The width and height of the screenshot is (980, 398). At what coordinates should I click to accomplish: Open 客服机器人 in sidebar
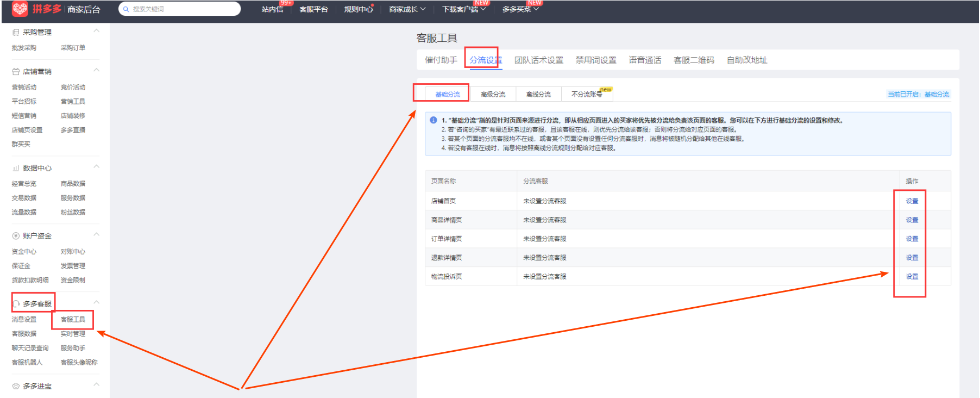[27, 363]
